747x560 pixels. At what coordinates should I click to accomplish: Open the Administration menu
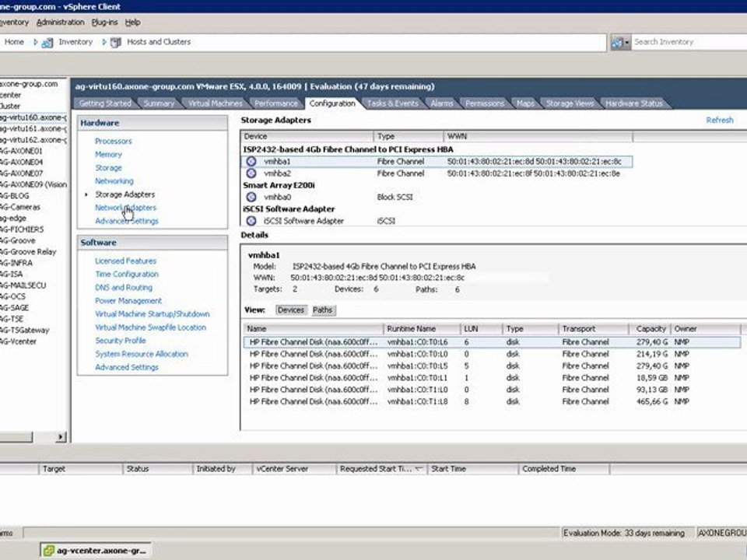pyautogui.click(x=60, y=23)
